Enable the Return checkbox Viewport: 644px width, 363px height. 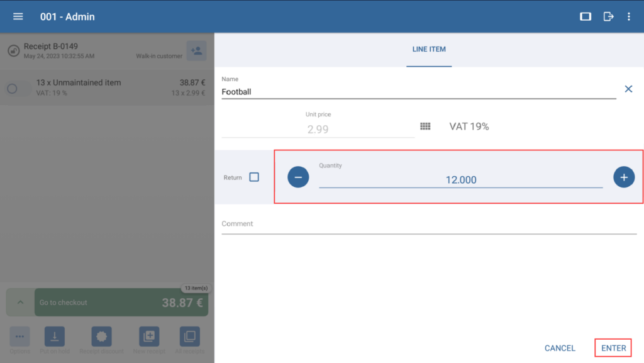pyautogui.click(x=254, y=177)
